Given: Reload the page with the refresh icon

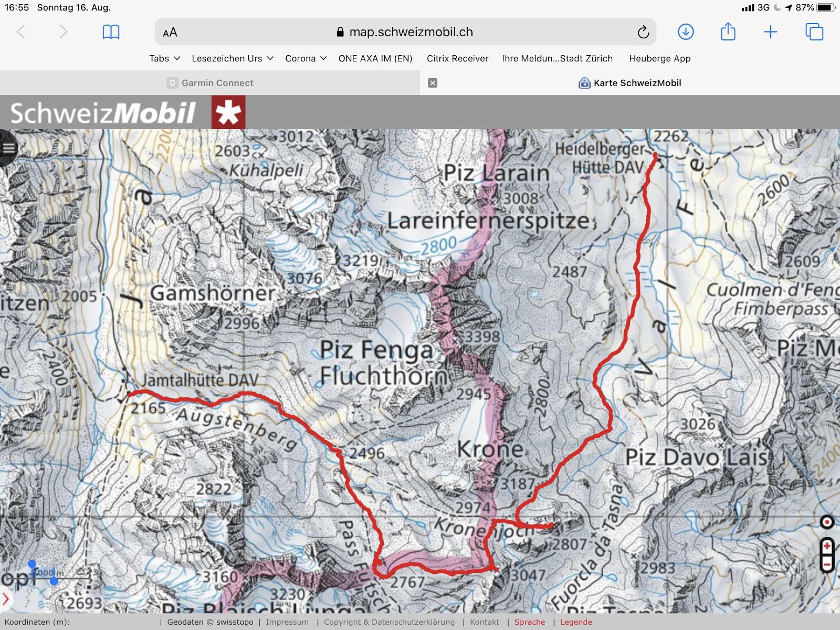Looking at the screenshot, I should coord(643,32).
